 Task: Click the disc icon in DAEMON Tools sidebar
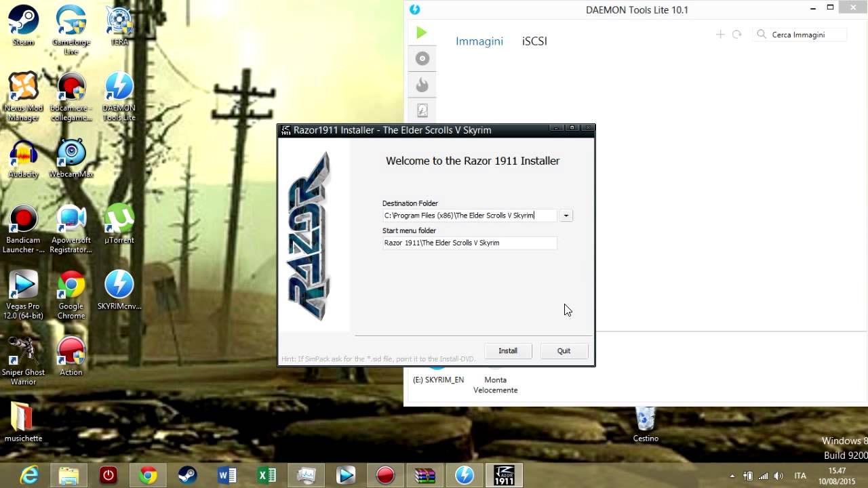[422, 58]
